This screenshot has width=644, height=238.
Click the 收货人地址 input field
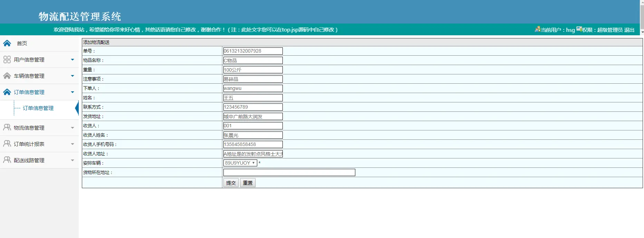point(253,154)
